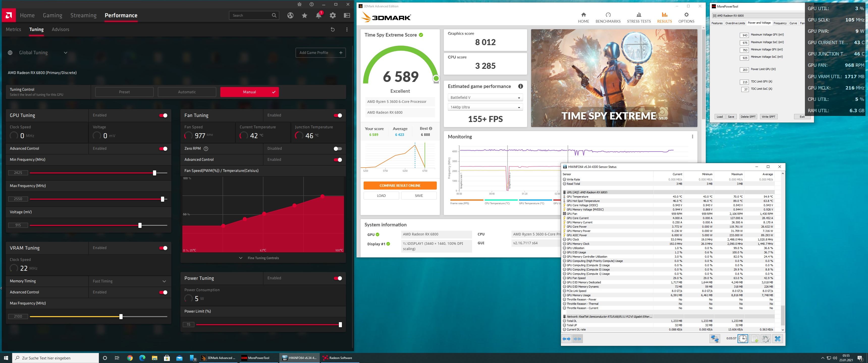
Task: Open the Streaming tab in Radeon Software
Action: click(x=83, y=15)
